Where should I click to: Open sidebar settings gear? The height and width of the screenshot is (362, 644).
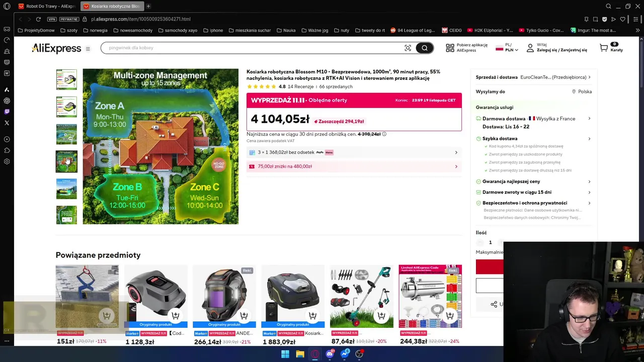coord(7,161)
